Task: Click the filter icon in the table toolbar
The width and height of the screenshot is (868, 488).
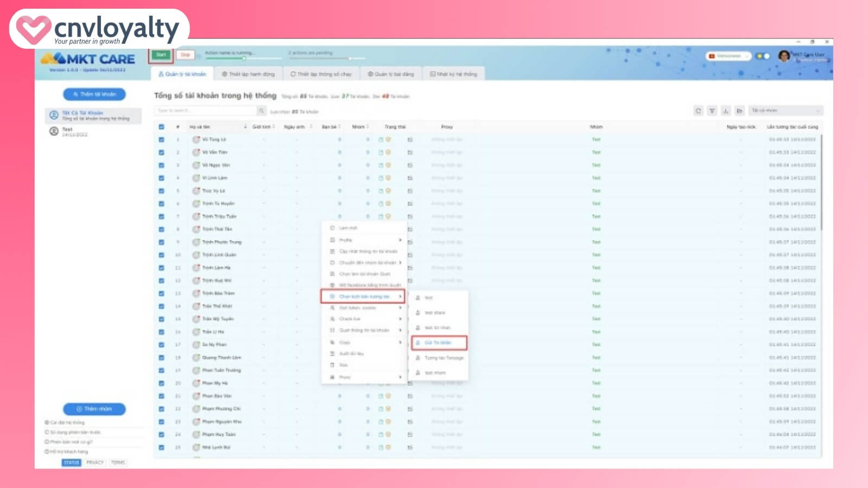Action: [713, 110]
